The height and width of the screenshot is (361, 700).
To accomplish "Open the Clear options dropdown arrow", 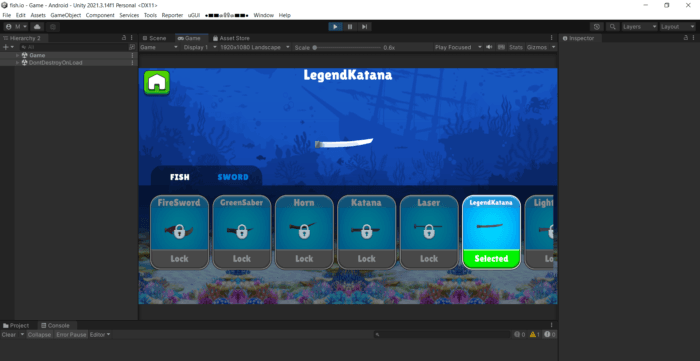I will point(22,335).
